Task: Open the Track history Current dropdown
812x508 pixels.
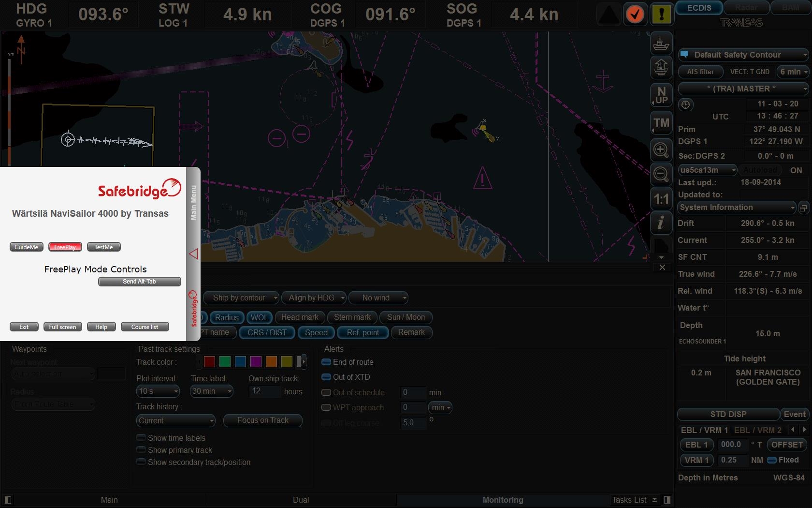Action: (175, 420)
